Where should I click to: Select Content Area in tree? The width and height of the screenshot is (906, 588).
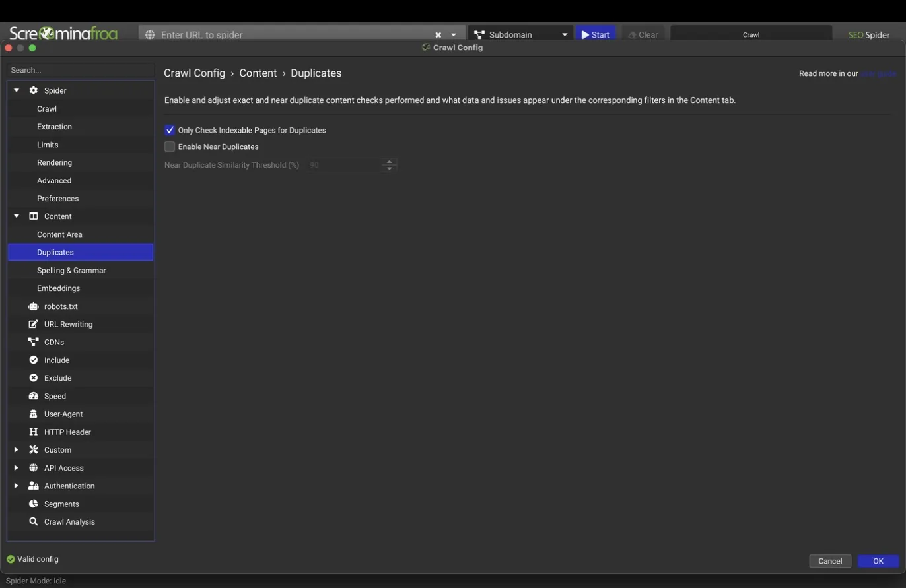[x=59, y=234]
